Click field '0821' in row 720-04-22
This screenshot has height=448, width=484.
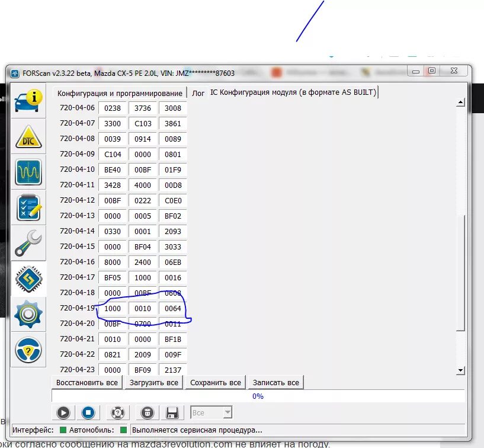[113, 355]
